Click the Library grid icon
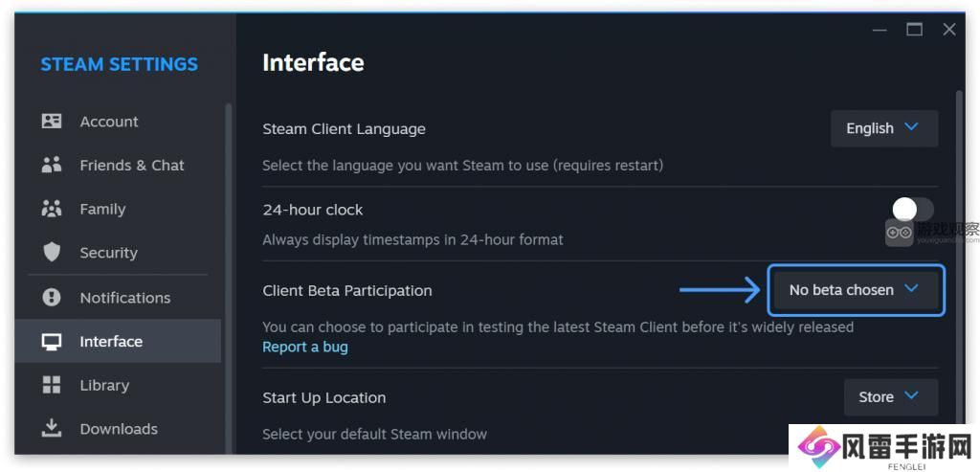This screenshot has width=980, height=472. coord(52,385)
